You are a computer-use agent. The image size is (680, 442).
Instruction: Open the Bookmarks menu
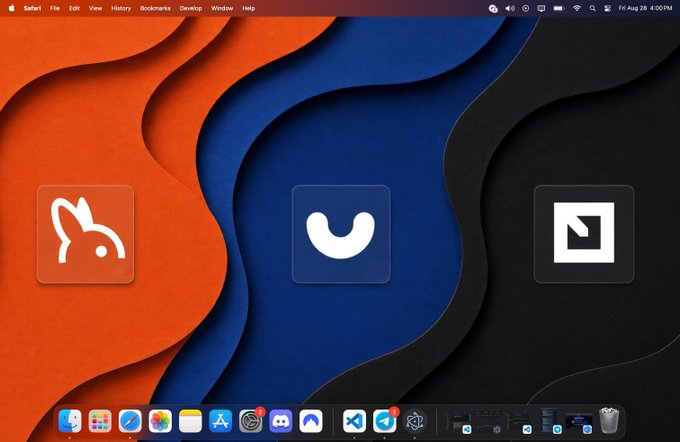click(x=155, y=8)
